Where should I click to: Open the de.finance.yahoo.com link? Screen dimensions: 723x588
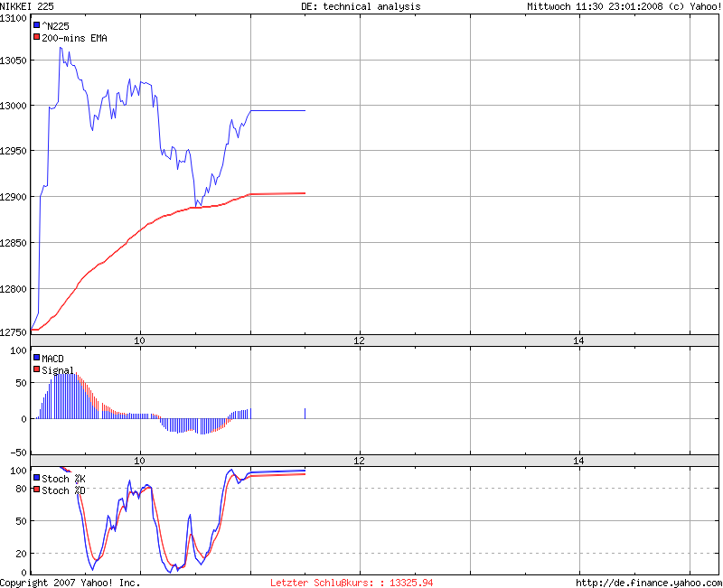click(x=649, y=583)
